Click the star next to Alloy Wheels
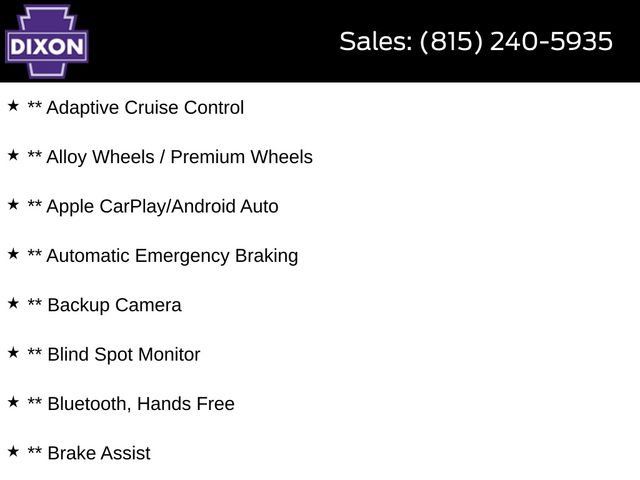The height and width of the screenshot is (480, 640). pos(13,155)
